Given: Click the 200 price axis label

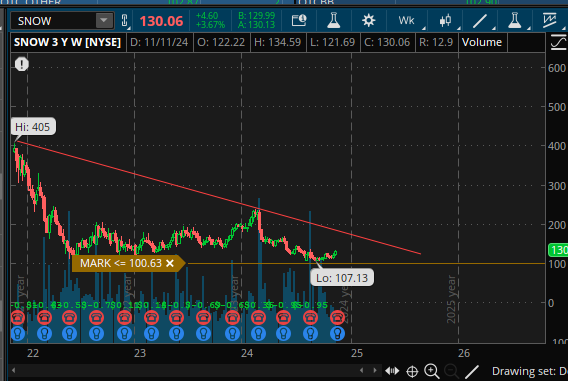Looking at the screenshot, I should 557,225.
